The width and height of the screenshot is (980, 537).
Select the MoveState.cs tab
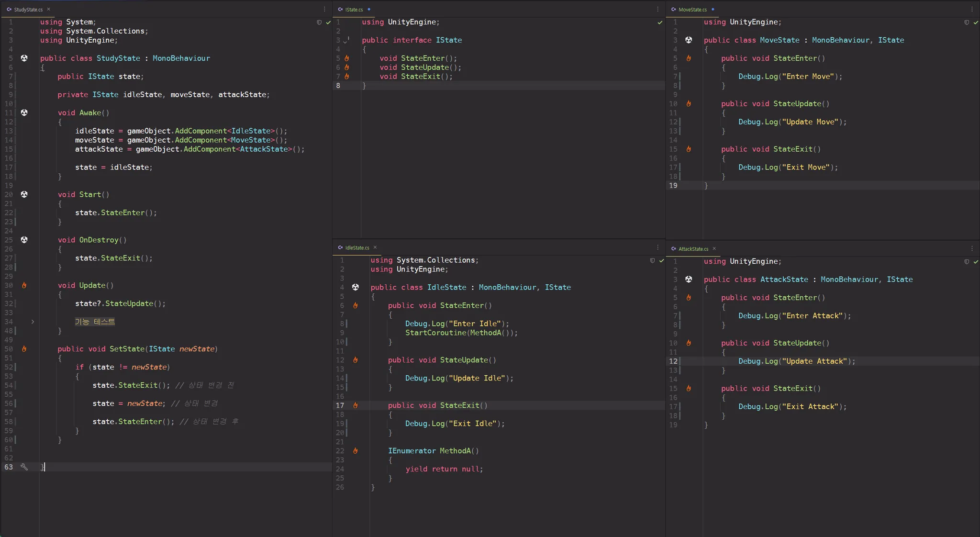[692, 10]
